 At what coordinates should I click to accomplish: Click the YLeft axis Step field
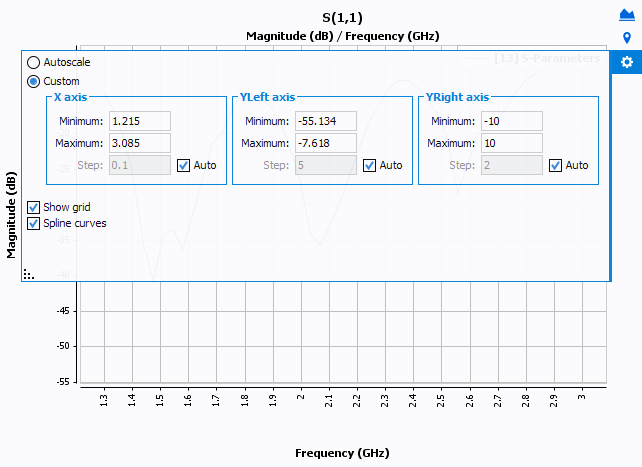pos(326,165)
